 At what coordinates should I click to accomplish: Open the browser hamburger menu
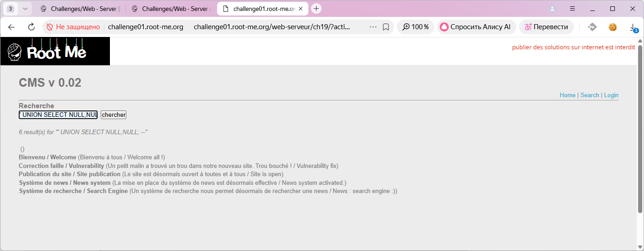click(x=572, y=9)
